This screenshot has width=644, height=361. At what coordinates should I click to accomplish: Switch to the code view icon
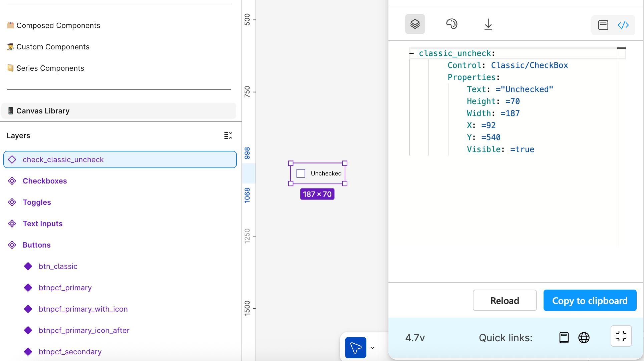point(623,25)
